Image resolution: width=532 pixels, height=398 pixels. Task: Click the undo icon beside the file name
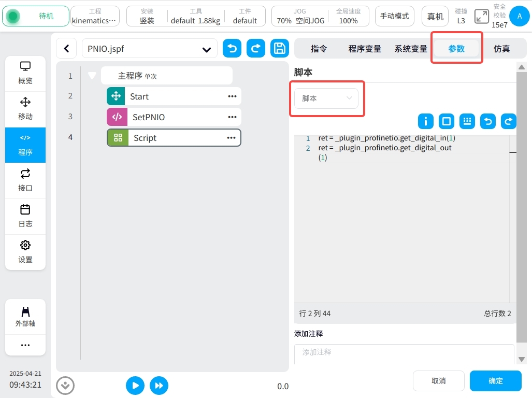[232, 48]
